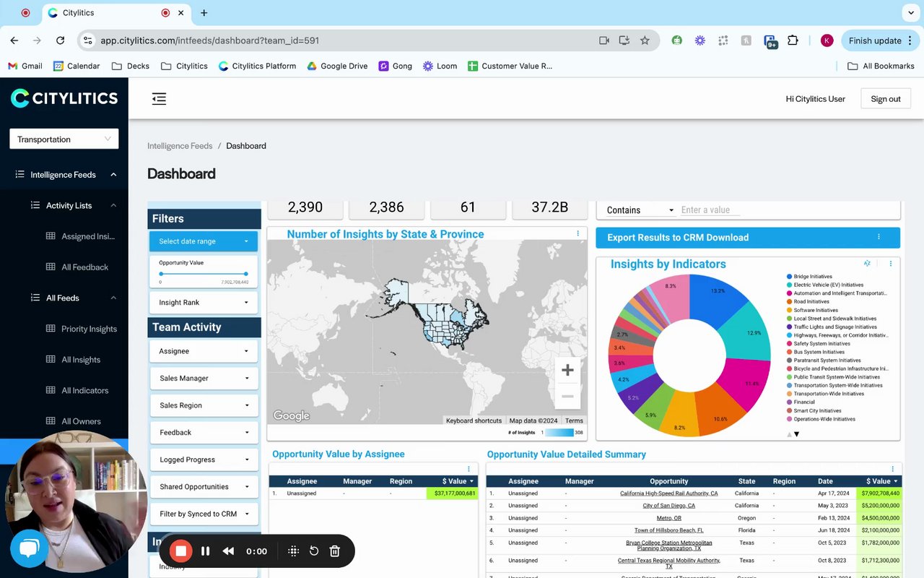Viewport: 924px width, 578px height.
Task: Click the site information icon in address bar
Action: tap(87, 40)
